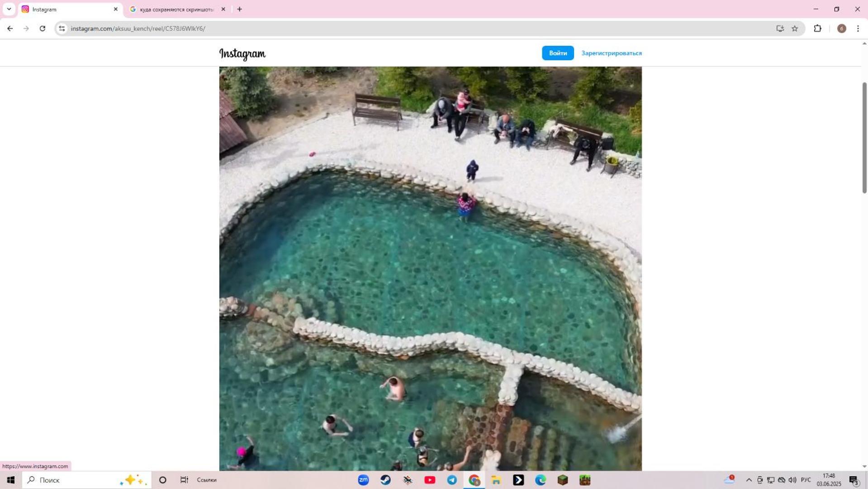Viewport: 868px width, 489px height.
Task: Open File Explorer from the taskbar
Action: click(496, 480)
